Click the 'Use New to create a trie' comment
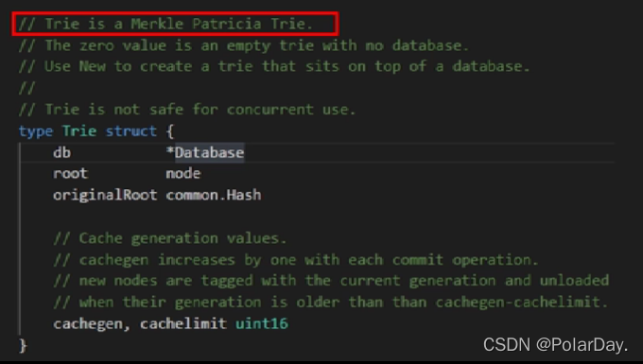 [274, 67]
